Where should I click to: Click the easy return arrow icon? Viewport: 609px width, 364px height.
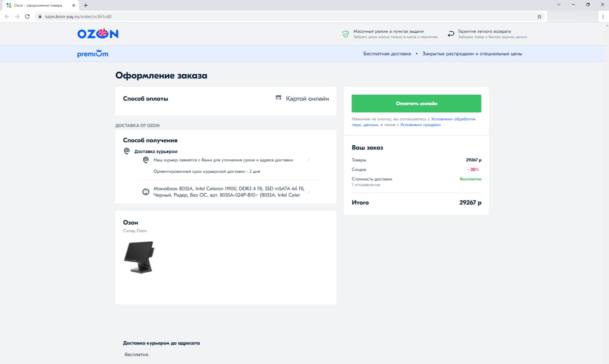pos(451,34)
